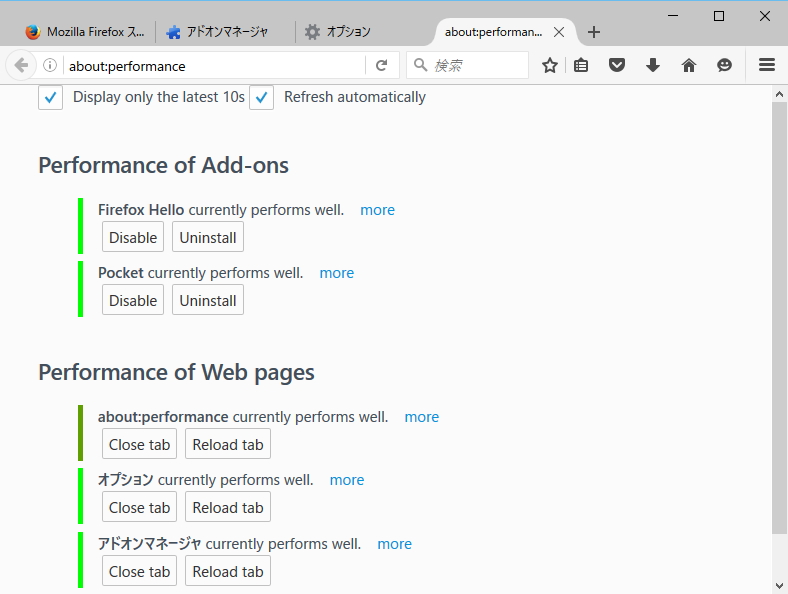Go to the home page icon
The height and width of the screenshot is (594, 788).
tap(688, 65)
